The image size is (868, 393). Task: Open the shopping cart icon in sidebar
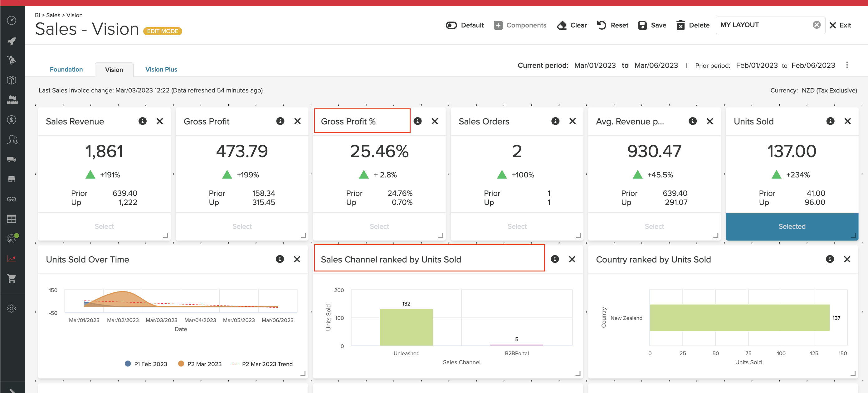coord(12,278)
